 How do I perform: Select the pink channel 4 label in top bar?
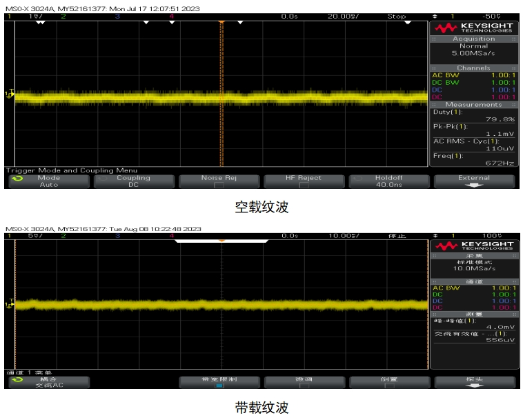coord(171,15)
